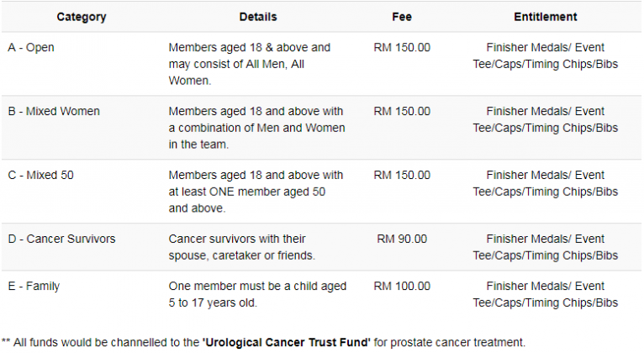Click the 'Urological Cancer Trust Fund' bold text
Image resolution: width=644 pixels, height=353 pixels.
click(x=287, y=342)
